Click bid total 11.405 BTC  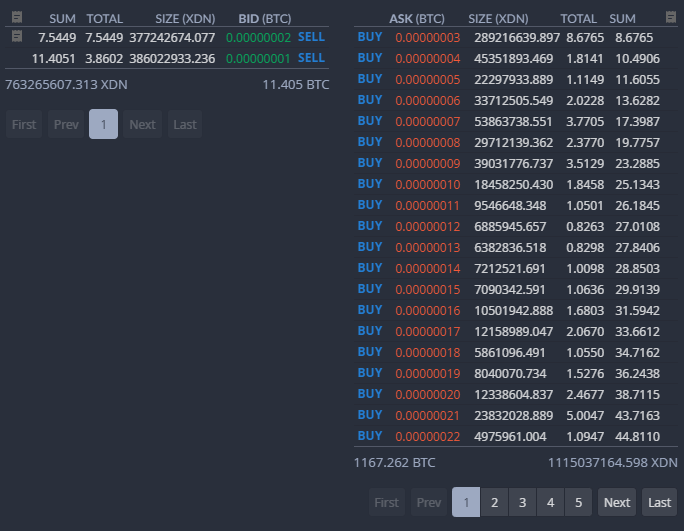(296, 84)
